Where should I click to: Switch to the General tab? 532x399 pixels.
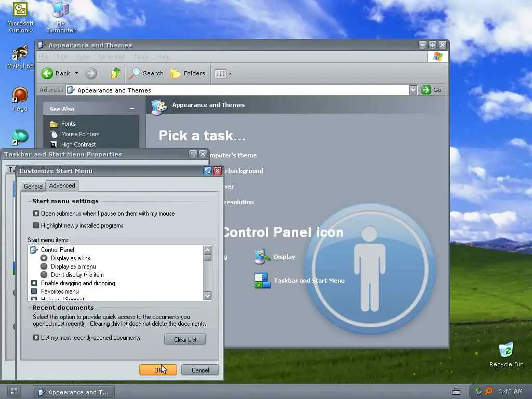pos(33,187)
